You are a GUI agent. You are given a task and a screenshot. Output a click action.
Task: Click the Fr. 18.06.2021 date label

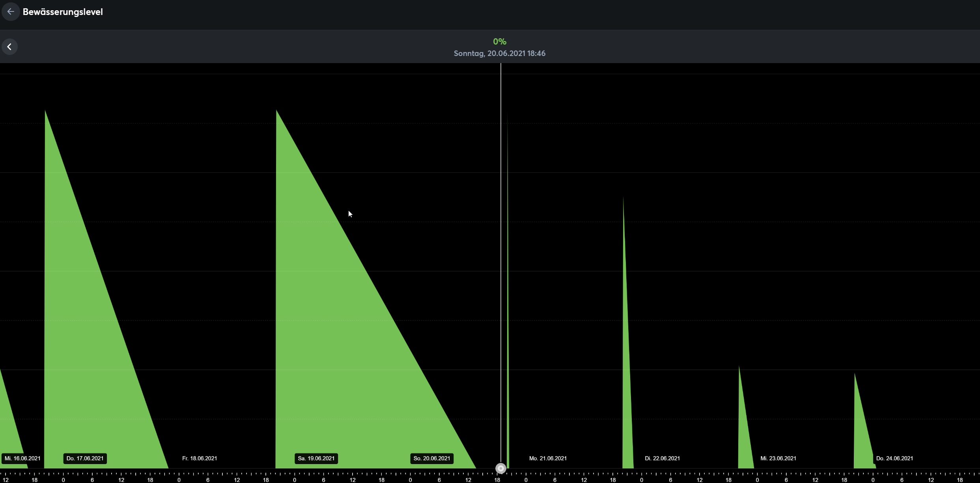[x=200, y=458]
